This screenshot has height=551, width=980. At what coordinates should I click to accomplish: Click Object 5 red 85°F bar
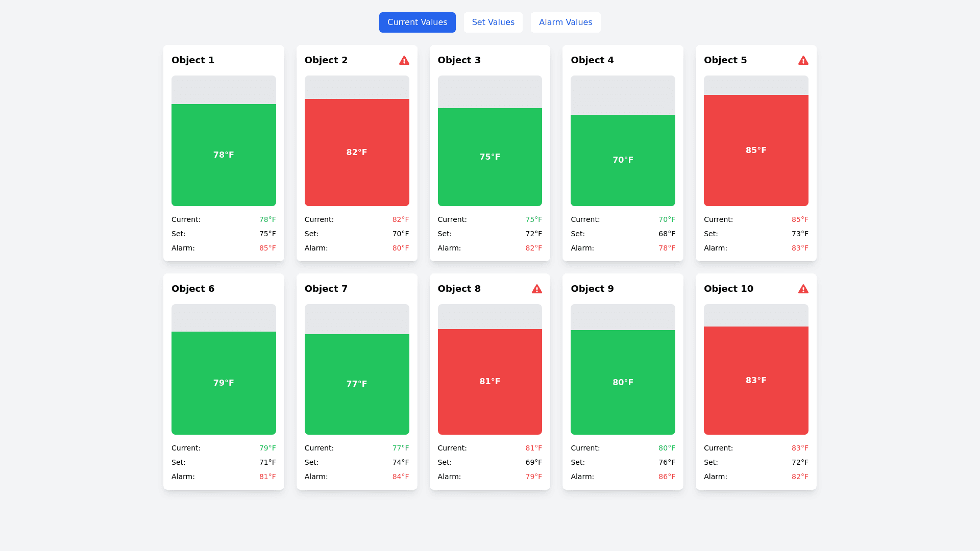756,150
